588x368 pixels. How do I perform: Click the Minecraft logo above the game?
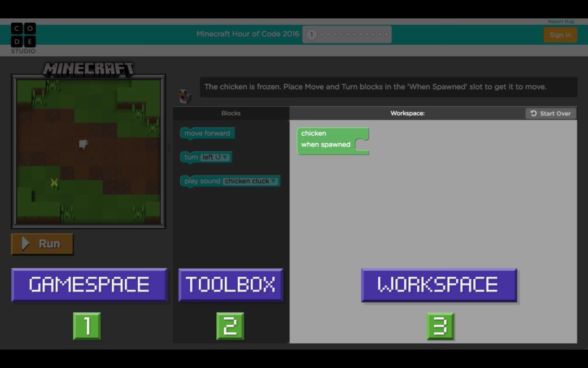88,69
